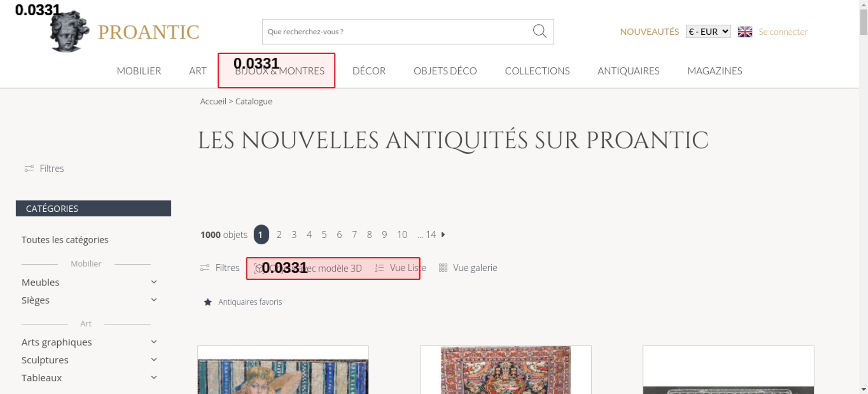Click scrollbar down arrow
This screenshot has width=868, height=394.
864,390
